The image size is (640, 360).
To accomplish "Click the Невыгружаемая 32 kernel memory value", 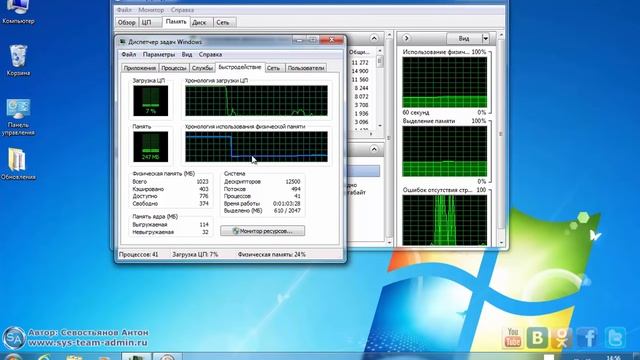I will 205,232.
